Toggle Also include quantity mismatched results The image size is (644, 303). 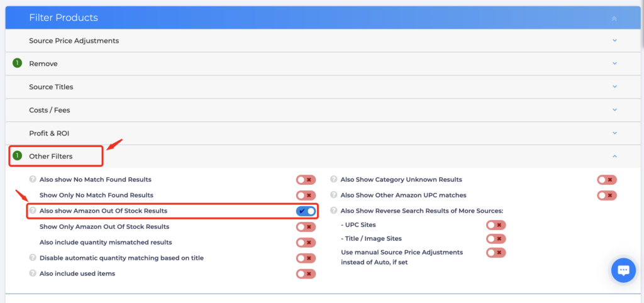[306, 243]
